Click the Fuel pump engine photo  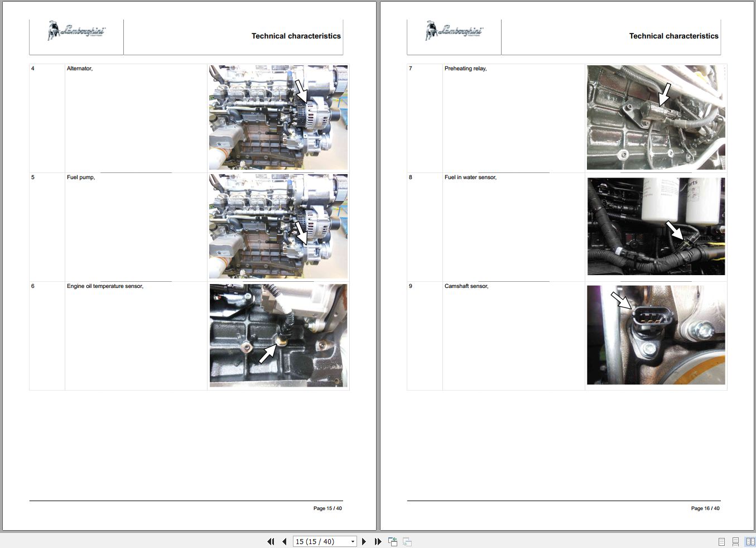(x=278, y=226)
